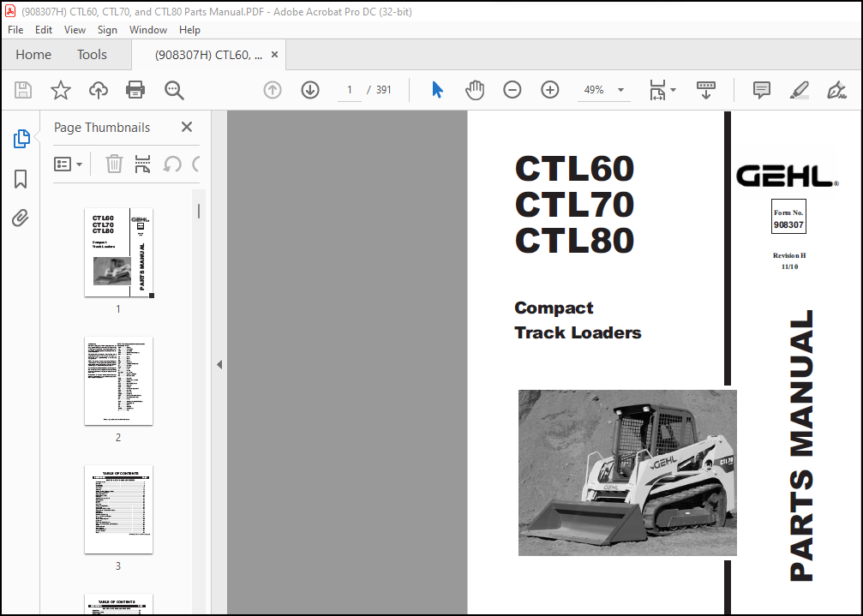Open Page Thumbnails sidebar icon
The height and width of the screenshot is (616, 863).
(21, 139)
